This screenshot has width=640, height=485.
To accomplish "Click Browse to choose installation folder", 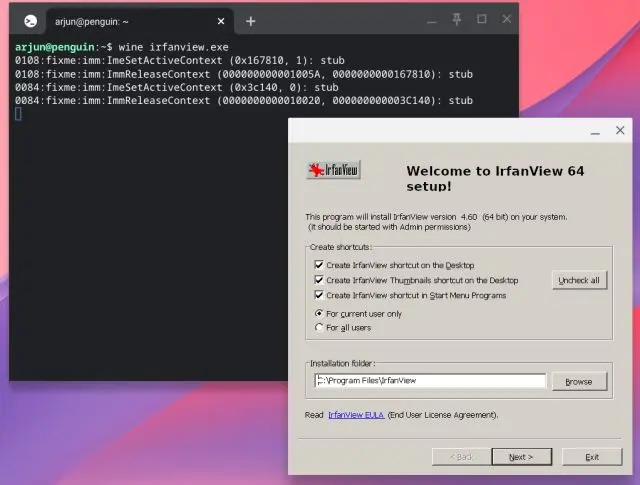I will pos(579,382).
